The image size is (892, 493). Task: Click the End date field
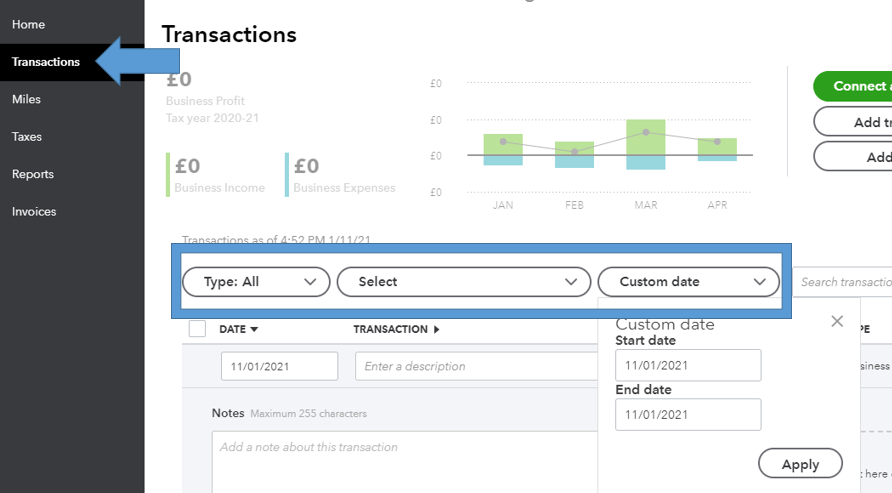688,414
